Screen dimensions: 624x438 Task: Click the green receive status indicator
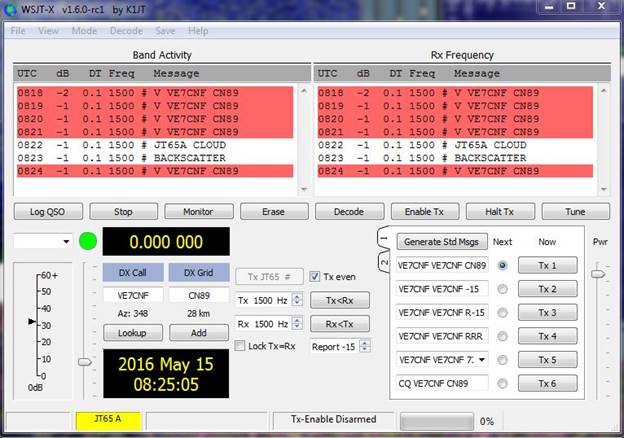(87, 241)
